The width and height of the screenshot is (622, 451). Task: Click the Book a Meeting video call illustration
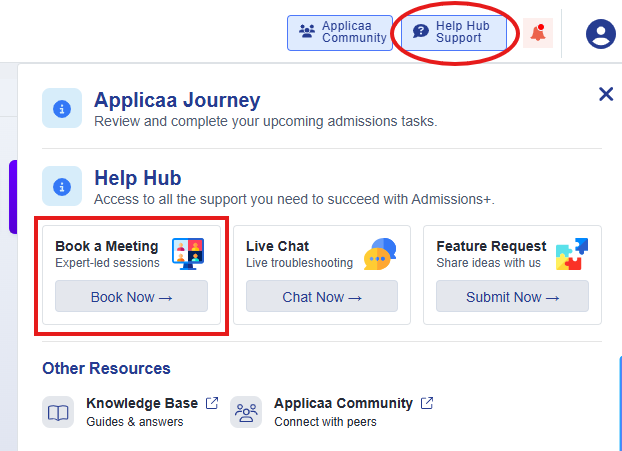pos(188,254)
